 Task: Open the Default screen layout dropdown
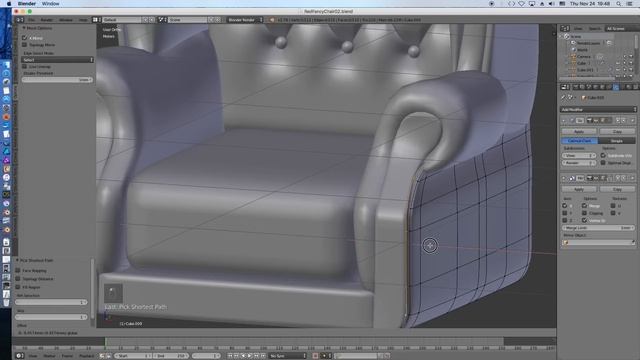(122, 20)
